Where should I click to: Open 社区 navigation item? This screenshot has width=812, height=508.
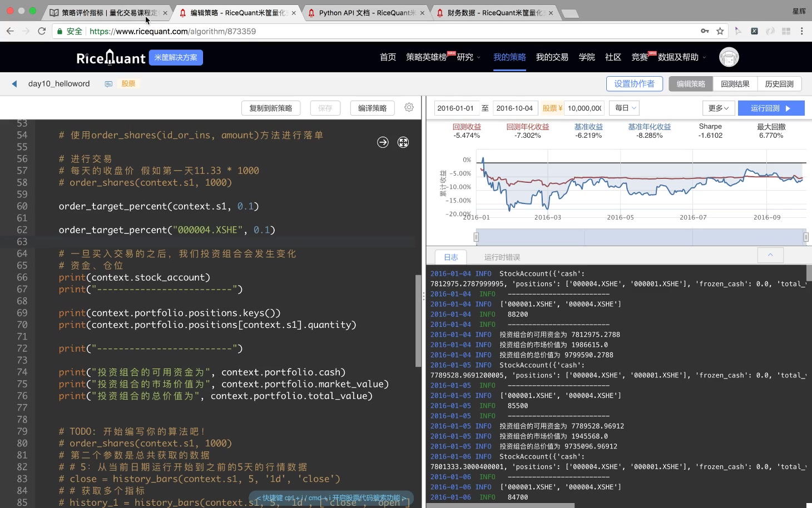(613, 57)
